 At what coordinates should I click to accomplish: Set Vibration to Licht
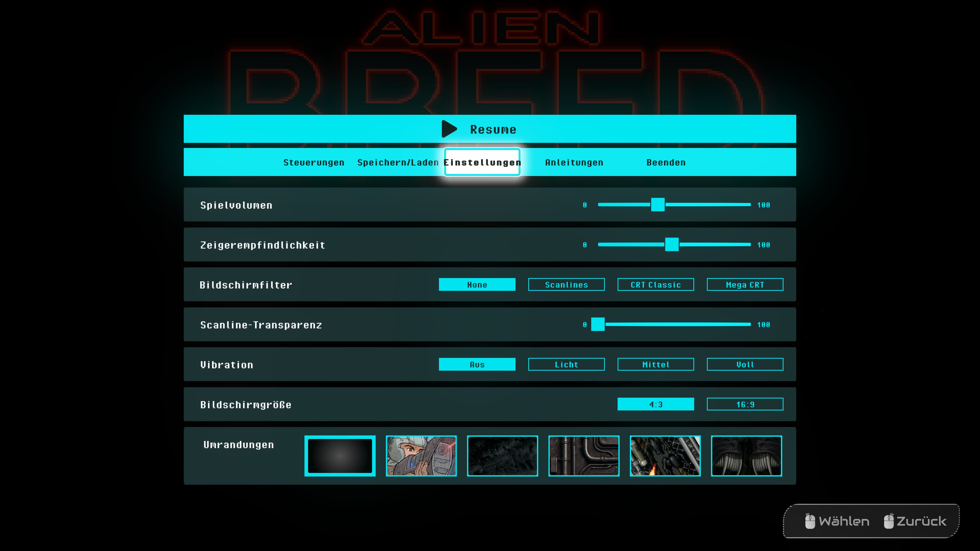pos(567,364)
